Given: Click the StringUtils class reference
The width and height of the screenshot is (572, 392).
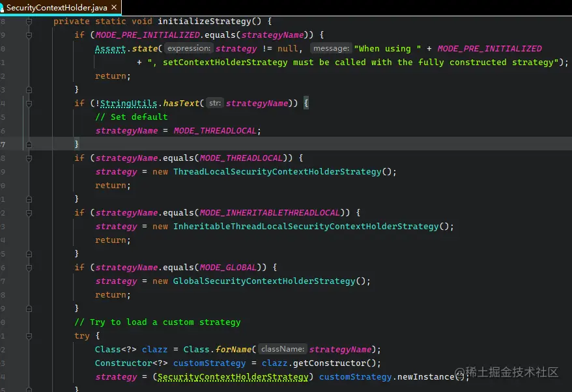Looking at the screenshot, I should (x=129, y=103).
